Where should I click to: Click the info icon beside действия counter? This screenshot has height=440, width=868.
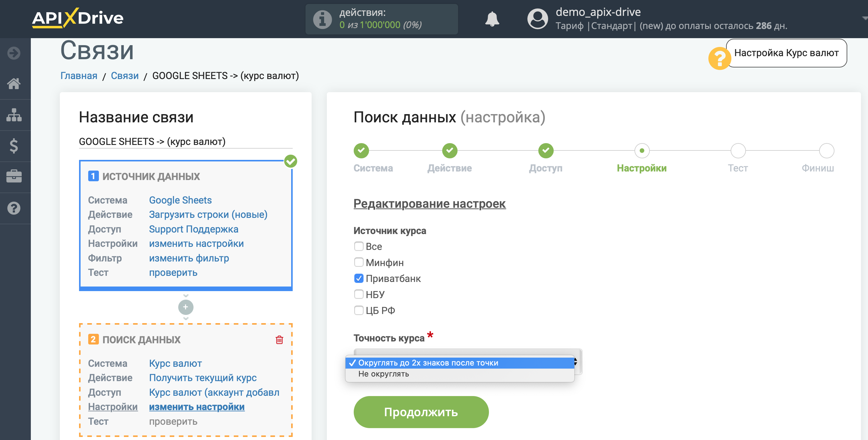(x=322, y=19)
